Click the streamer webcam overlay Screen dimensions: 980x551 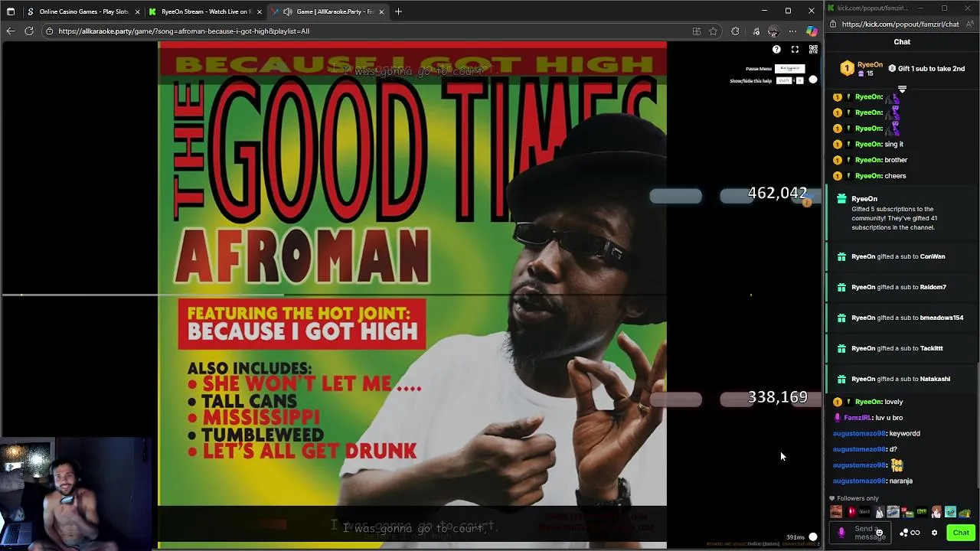pyautogui.click(x=77, y=494)
